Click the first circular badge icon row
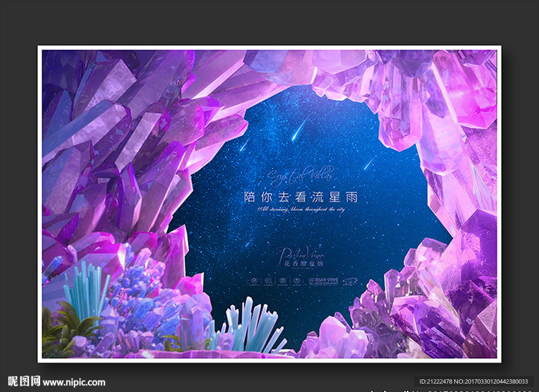Viewport: 539px width, 392px height. pos(253,280)
